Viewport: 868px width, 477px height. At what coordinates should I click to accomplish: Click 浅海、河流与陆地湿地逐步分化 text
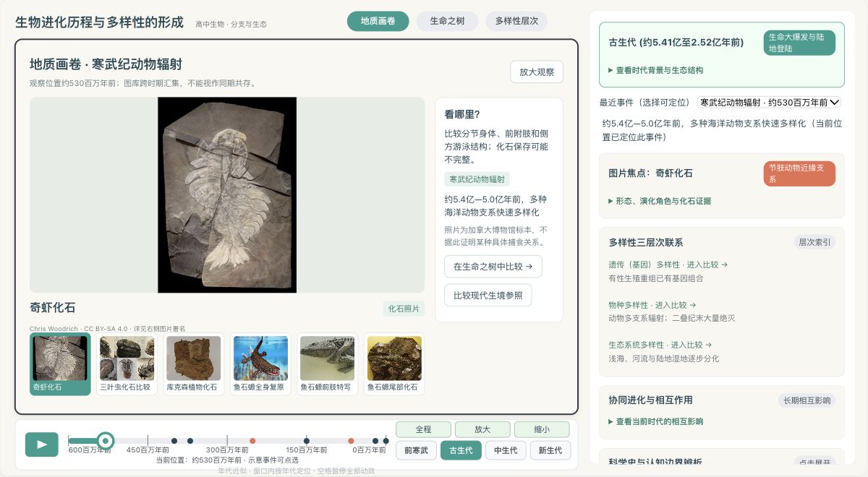[x=664, y=358]
